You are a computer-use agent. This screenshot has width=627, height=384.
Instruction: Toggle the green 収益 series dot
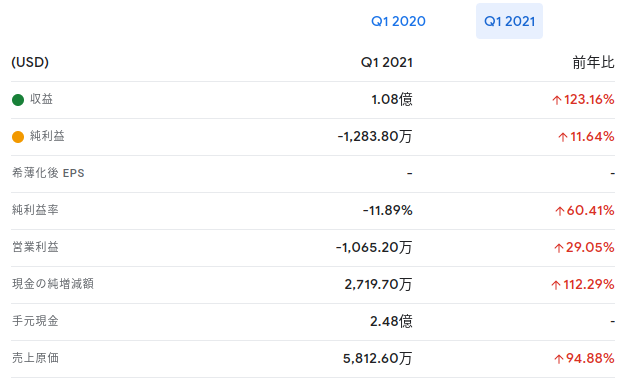pos(18,100)
